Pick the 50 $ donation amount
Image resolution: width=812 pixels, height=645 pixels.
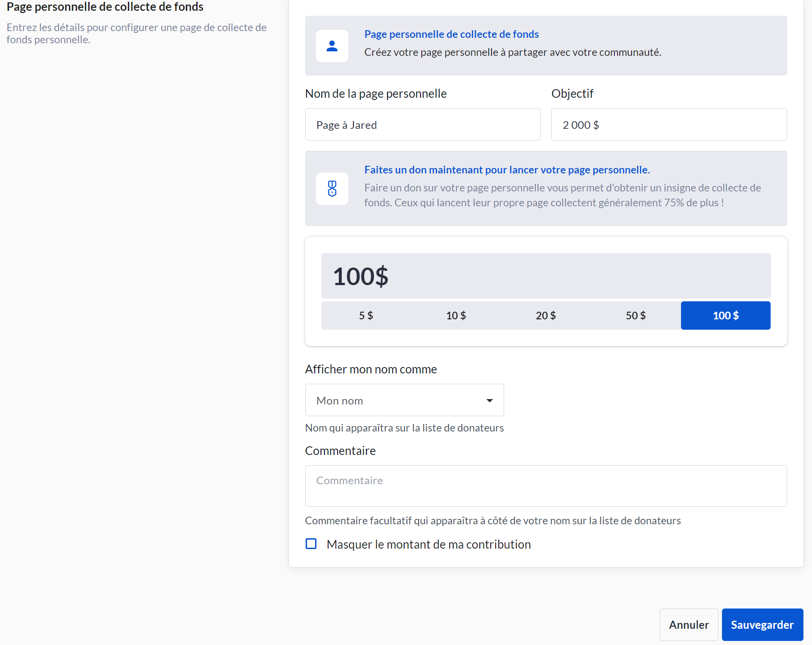[x=636, y=316]
